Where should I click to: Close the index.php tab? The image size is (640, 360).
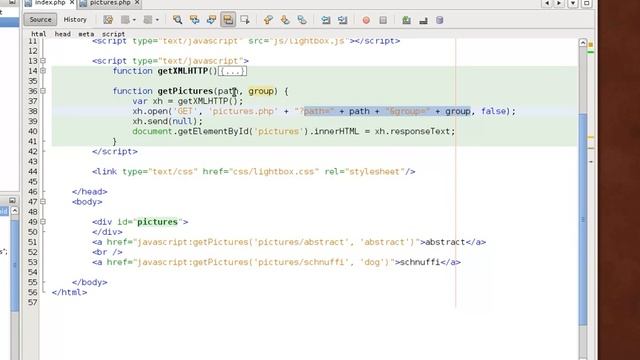point(72,3)
